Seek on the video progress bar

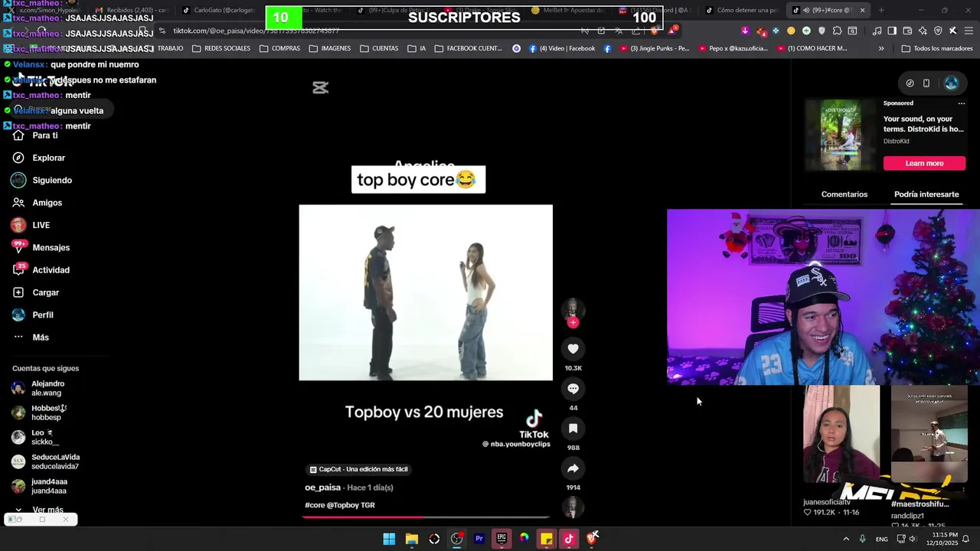pyautogui.click(x=426, y=517)
